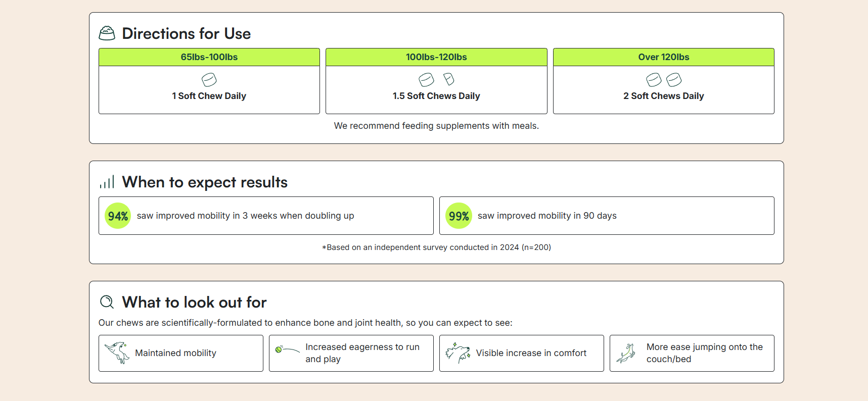
Task: Click the two chews icon under Over 120lbs
Action: click(664, 80)
